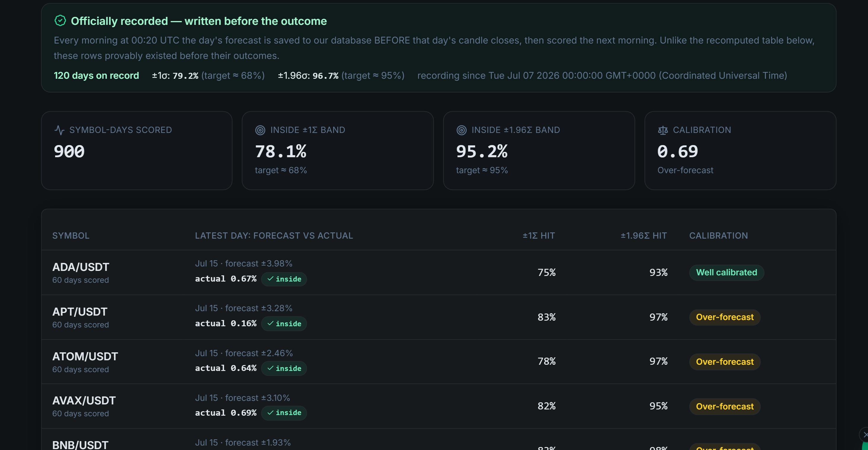Click the 78% ±1Σ hit value for ATOM/USDT
Image resolution: width=868 pixels, height=450 pixels.
[546, 361]
